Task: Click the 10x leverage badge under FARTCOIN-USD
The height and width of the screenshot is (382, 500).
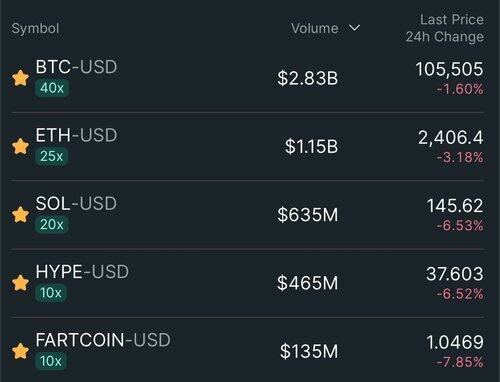Action: click(51, 361)
